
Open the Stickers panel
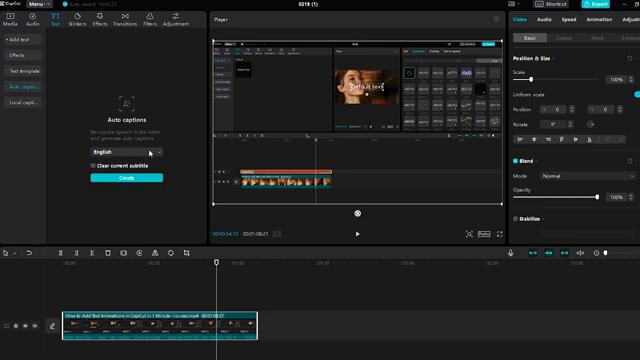point(77,19)
